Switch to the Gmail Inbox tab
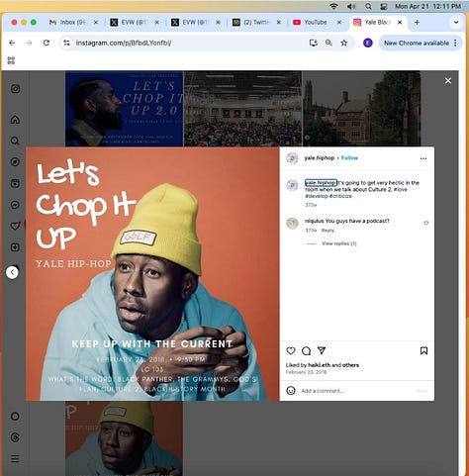 tap(72, 23)
